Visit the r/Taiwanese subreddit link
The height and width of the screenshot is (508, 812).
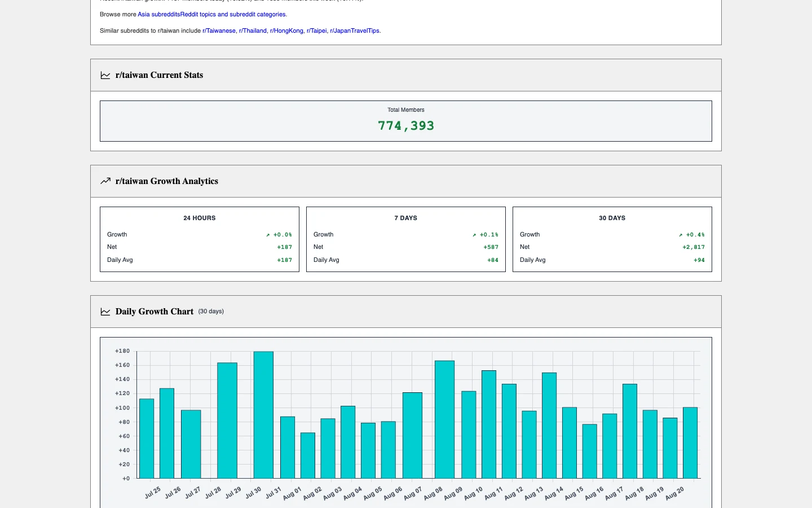219,31
